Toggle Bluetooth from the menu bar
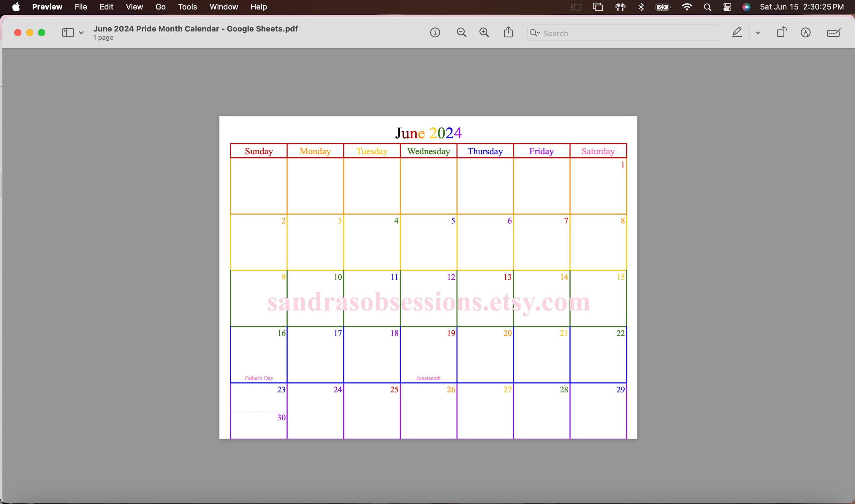The height and width of the screenshot is (504, 855). [641, 7]
